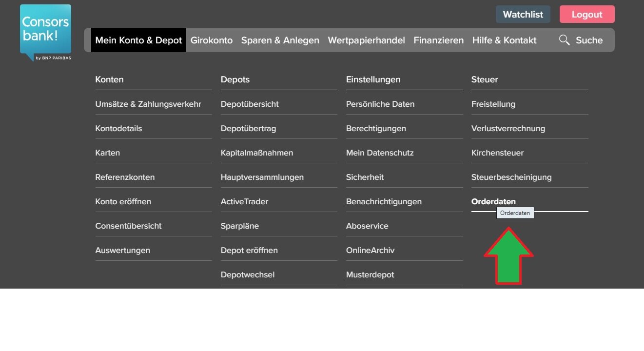644x351 pixels.
Task: Open the Hilfe & Kontakt menu
Action: pos(505,40)
